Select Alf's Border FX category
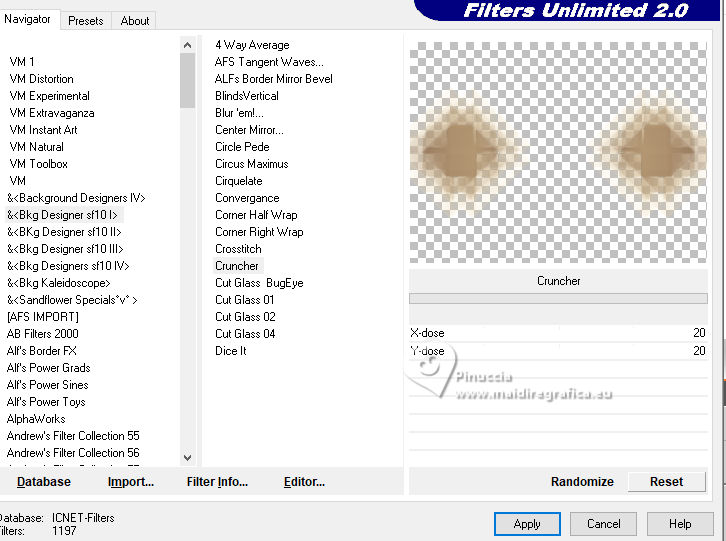 click(42, 351)
